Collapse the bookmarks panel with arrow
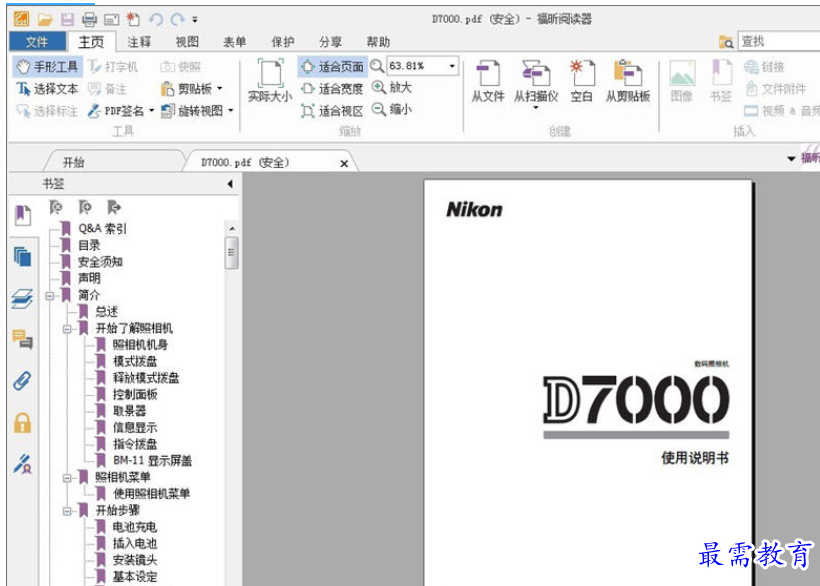The image size is (820, 586). coord(230,184)
